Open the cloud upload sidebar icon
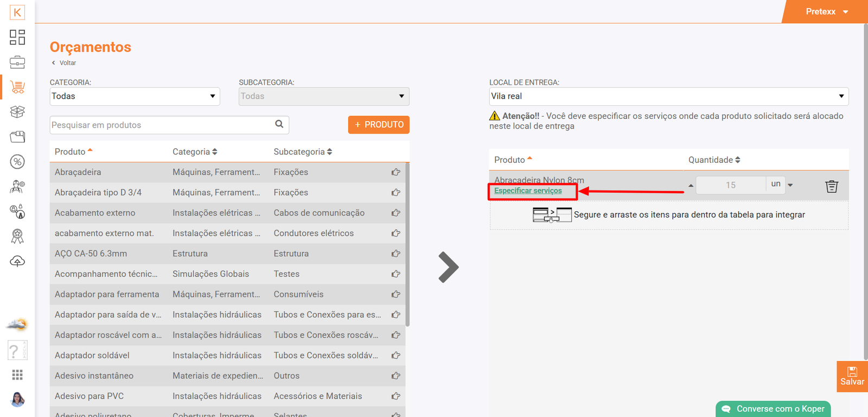The width and height of the screenshot is (868, 417). [x=17, y=262]
